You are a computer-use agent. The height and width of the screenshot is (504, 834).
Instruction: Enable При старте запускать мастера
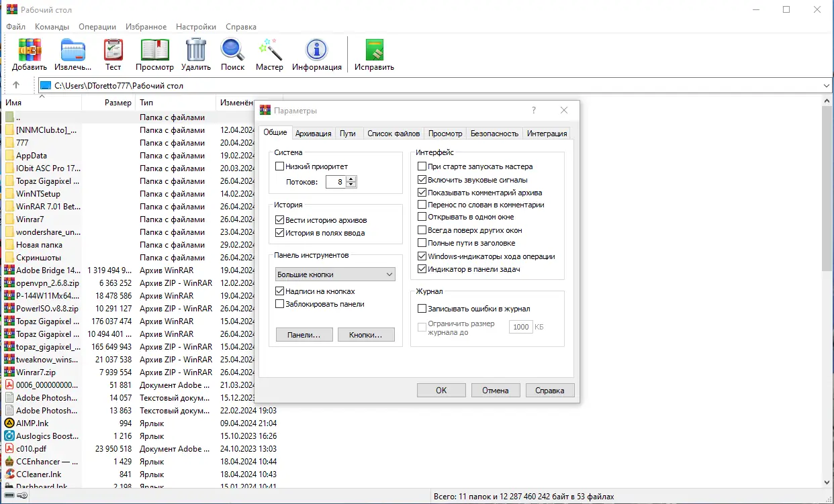click(422, 166)
